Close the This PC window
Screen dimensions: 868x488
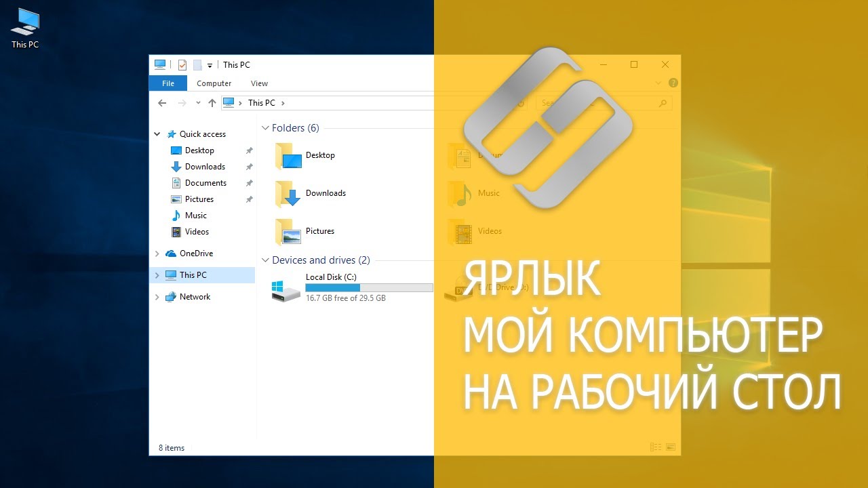point(665,64)
